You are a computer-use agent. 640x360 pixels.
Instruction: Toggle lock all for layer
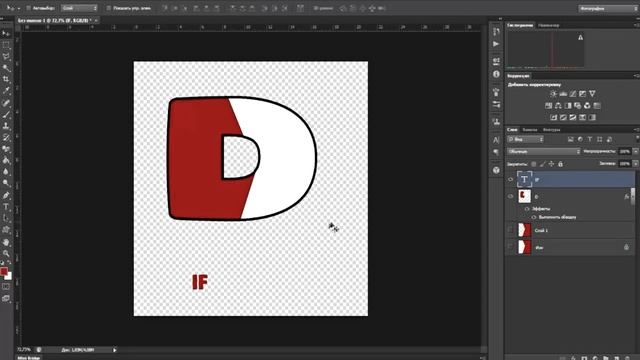click(x=560, y=164)
